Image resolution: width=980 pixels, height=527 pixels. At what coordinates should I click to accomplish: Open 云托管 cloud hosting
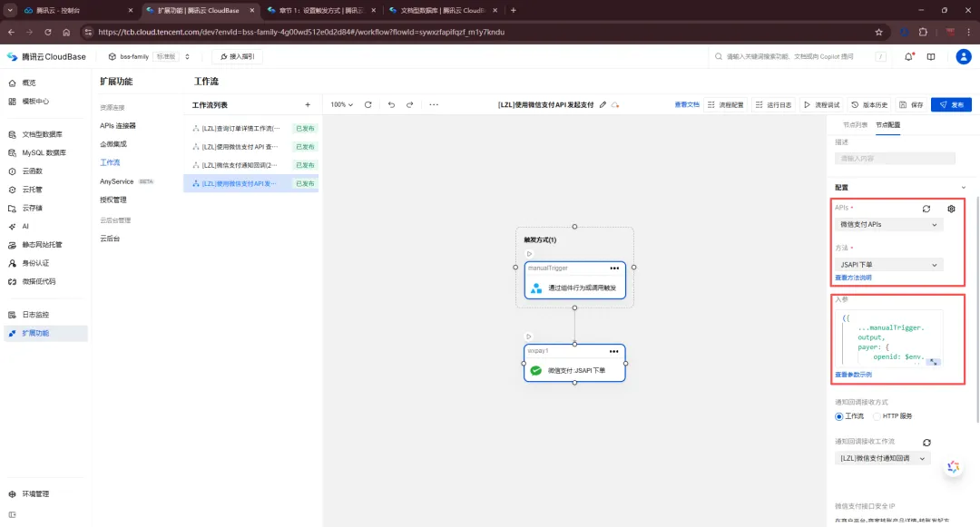tap(32, 190)
